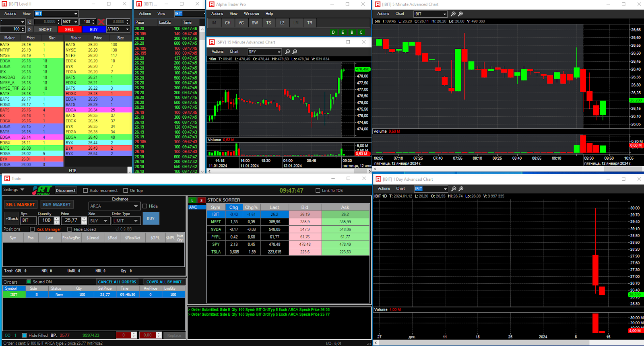Click the green B layout button

point(352,33)
